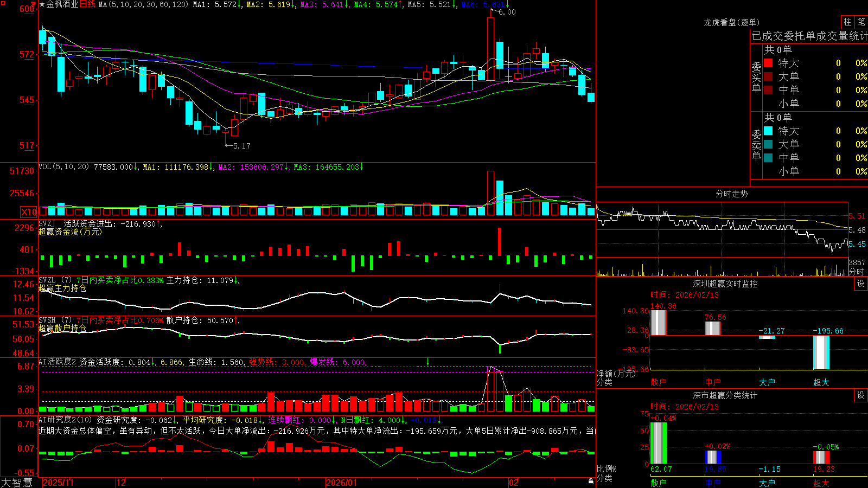Click the 散户 category label in 实时监控 chart
The width and height of the screenshot is (868, 488).
click(659, 382)
